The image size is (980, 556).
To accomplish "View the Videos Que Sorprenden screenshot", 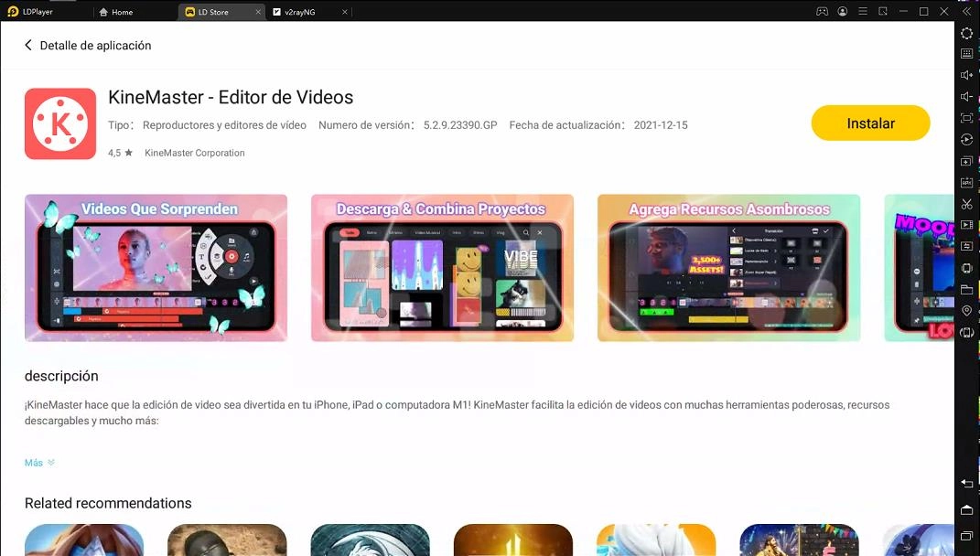I will tap(156, 267).
